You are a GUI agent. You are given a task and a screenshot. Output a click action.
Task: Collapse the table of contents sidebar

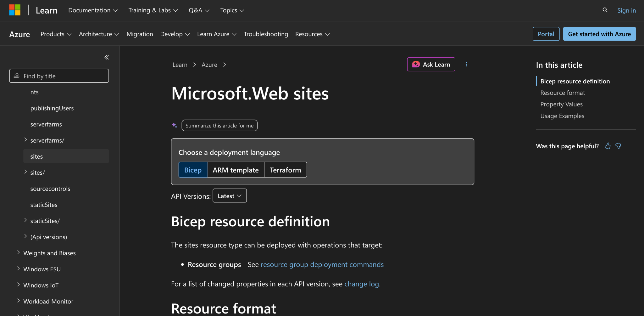[x=107, y=57]
